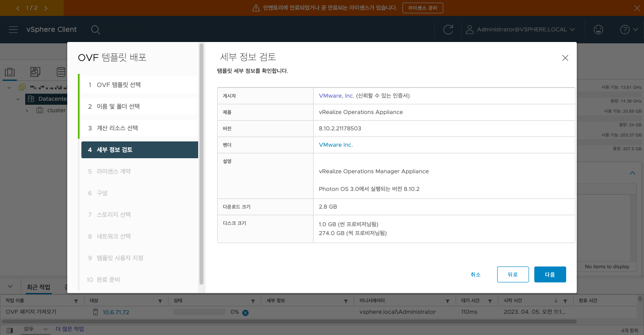Image resolution: width=644 pixels, height=335 pixels.
Task: Select the Datacenter tree item
Action: pos(46,99)
